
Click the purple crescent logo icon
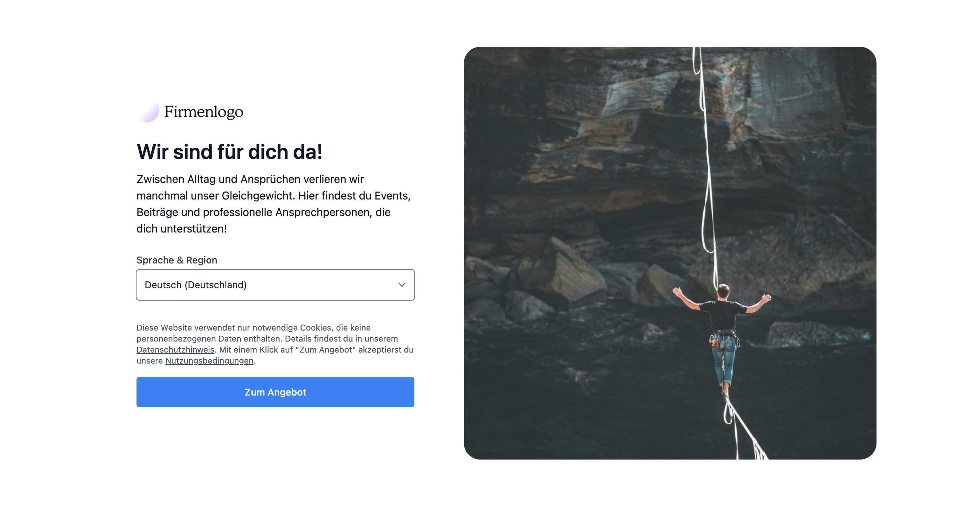[148, 111]
